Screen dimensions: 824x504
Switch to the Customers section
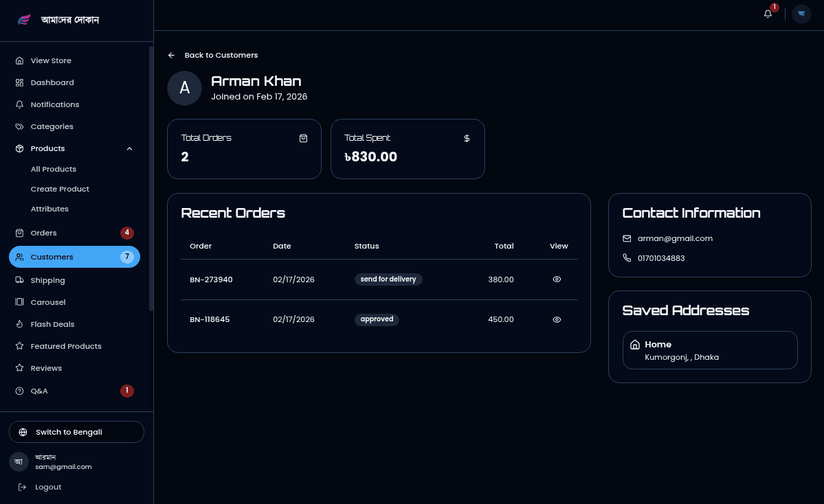52,257
